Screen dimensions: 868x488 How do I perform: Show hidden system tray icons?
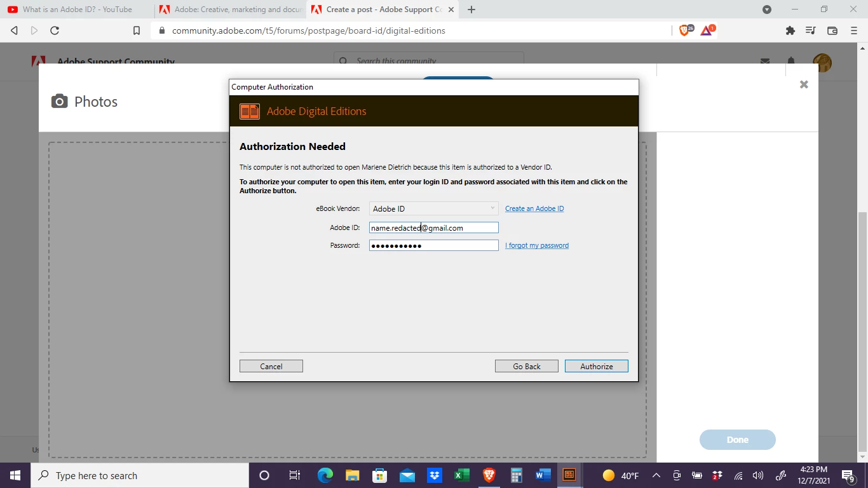point(656,475)
